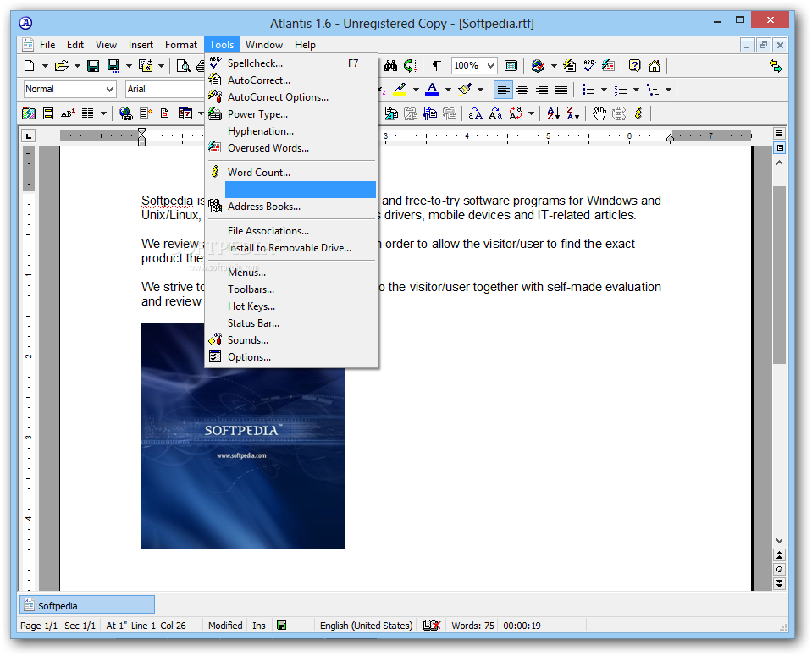Image resolution: width=812 pixels, height=656 pixels.
Task: Toggle bulleted list formatting
Action: pyautogui.click(x=588, y=90)
